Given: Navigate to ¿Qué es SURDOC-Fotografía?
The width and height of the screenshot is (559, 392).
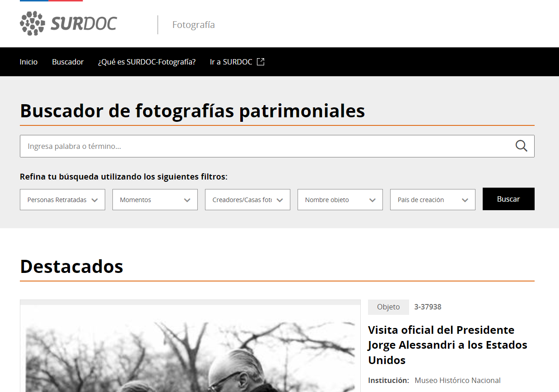Looking at the screenshot, I should [x=147, y=62].
